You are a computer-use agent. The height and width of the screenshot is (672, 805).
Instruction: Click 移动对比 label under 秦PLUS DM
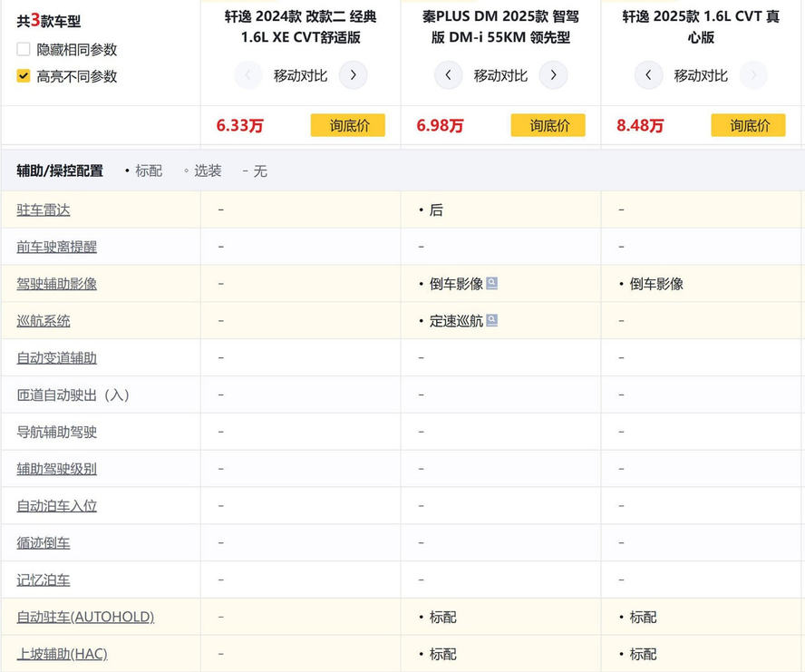(500, 75)
